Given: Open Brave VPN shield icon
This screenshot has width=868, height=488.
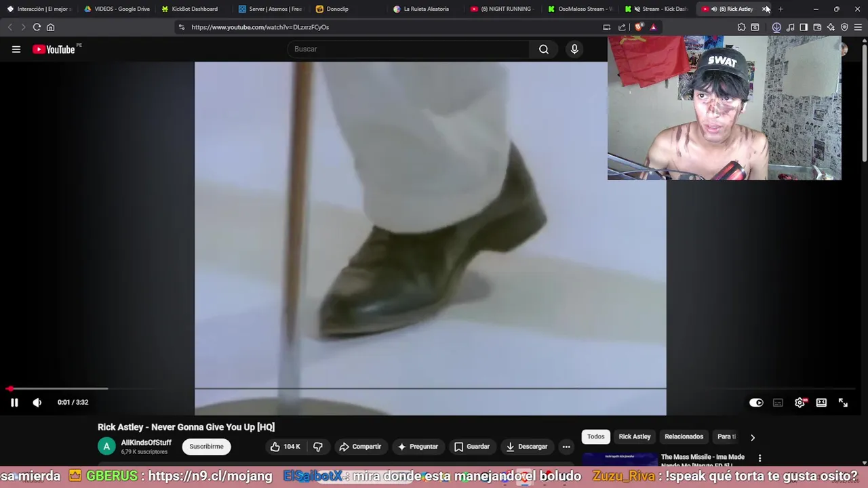Looking at the screenshot, I should point(844,27).
